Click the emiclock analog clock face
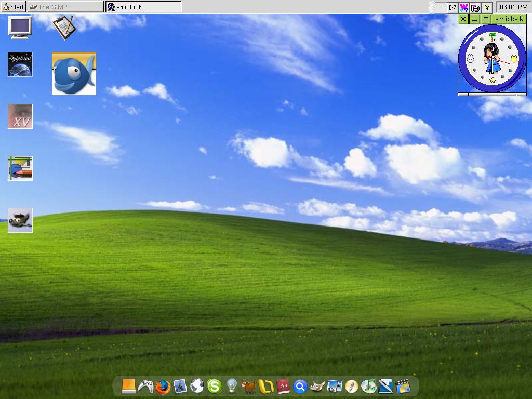Screen dimensions: 532x399 pyautogui.click(x=492, y=59)
